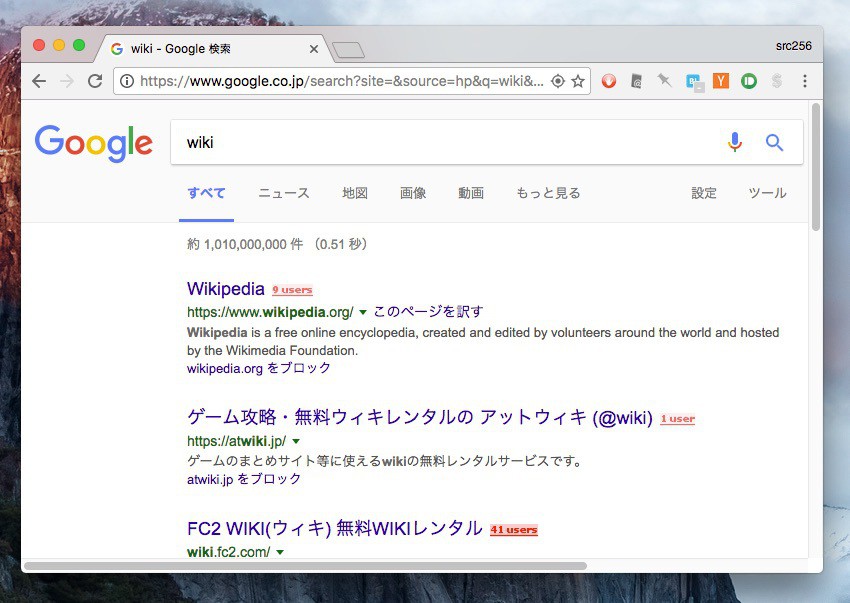The height and width of the screenshot is (603, 850).
Task: Click the pin extension icon
Action: tap(665, 81)
